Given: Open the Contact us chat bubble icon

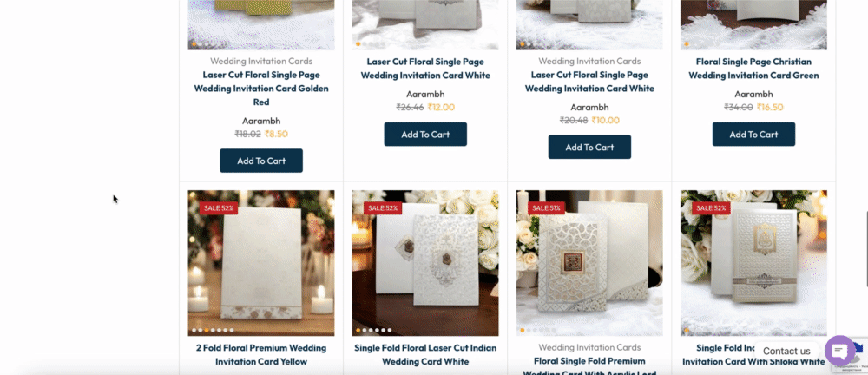Looking at the screenshot, I should pyautogui.click(x=839, y=351).
